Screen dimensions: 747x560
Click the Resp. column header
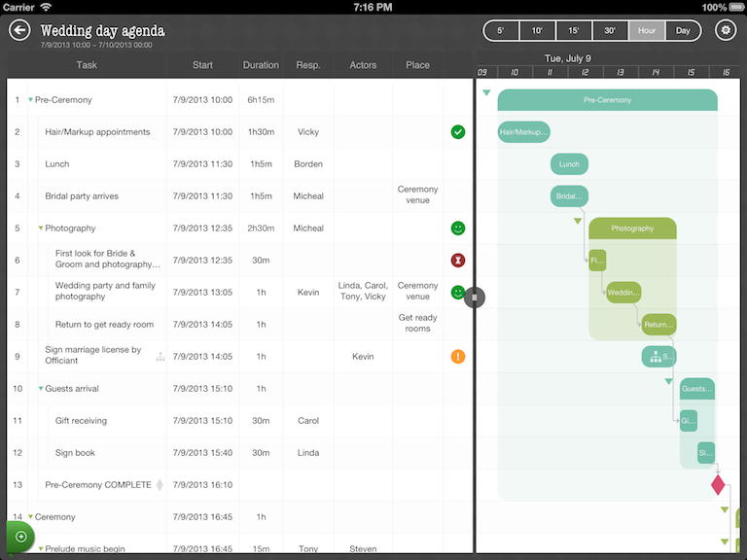[308, 65]
